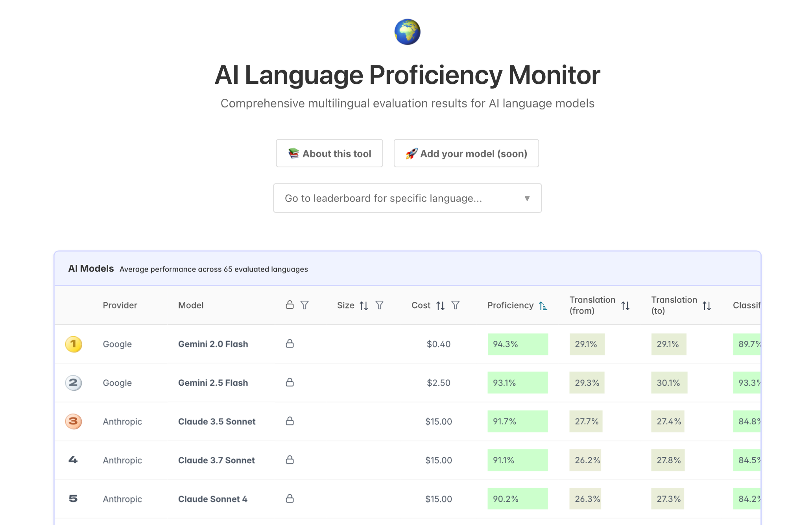Click the lock icon in Claude 3.7 Sonnet row

pyautogui.click(x=290, y=460)
